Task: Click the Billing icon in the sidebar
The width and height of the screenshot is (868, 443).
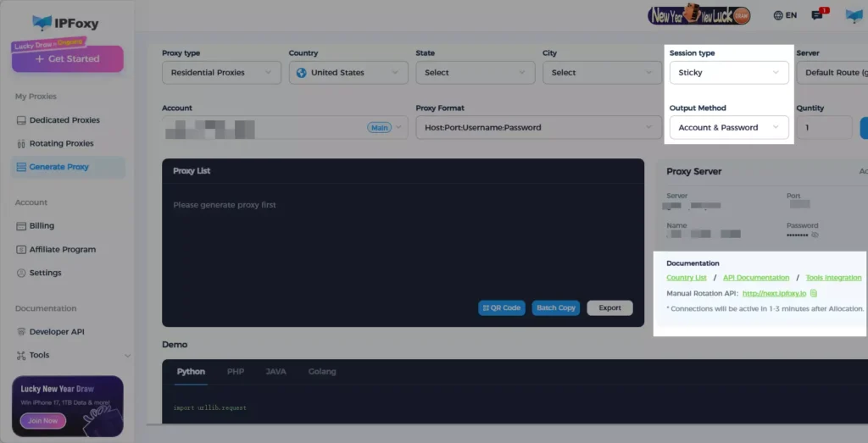Action: coord(22,226)
